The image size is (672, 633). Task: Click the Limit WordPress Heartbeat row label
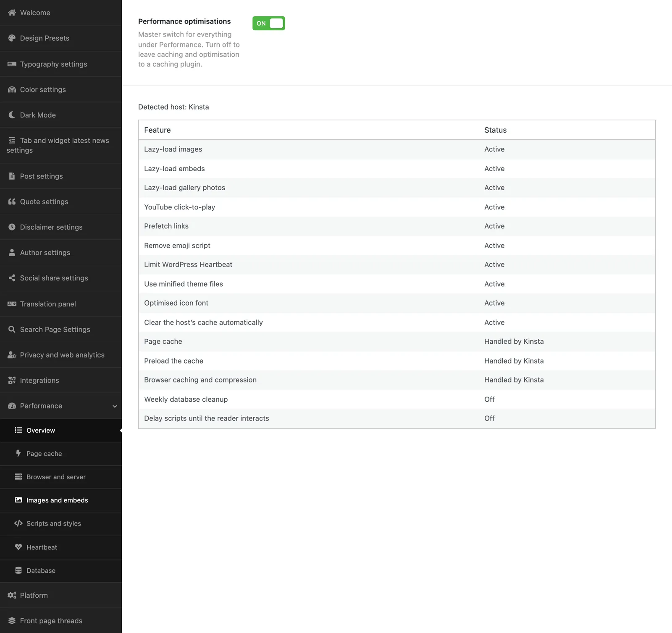click(188, 264)
